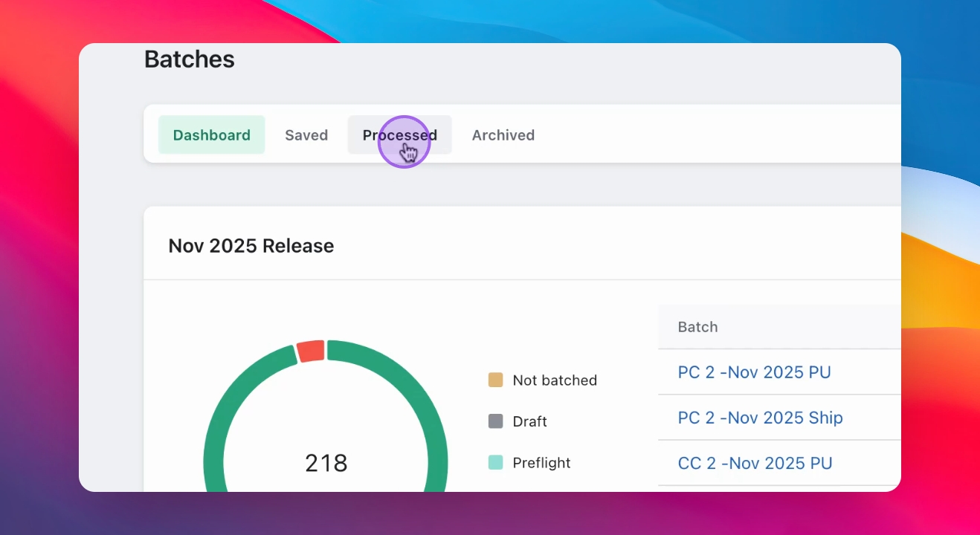Click the Not batched legend label

[555, 380]
